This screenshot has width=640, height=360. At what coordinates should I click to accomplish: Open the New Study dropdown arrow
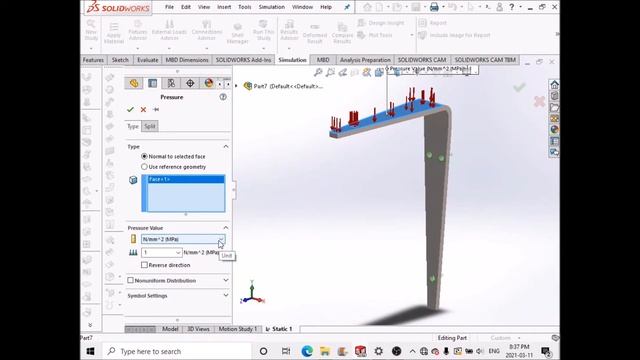pyautogui.click(x=91, y=49)
